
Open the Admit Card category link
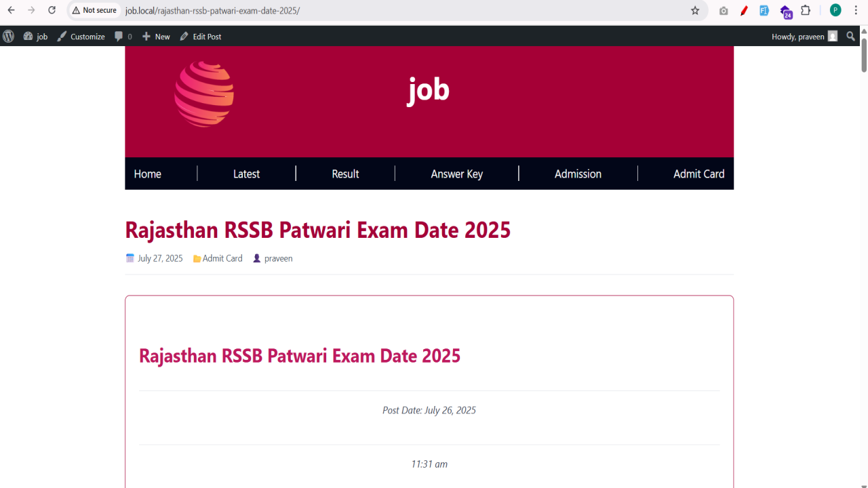[x=222, y=258]
